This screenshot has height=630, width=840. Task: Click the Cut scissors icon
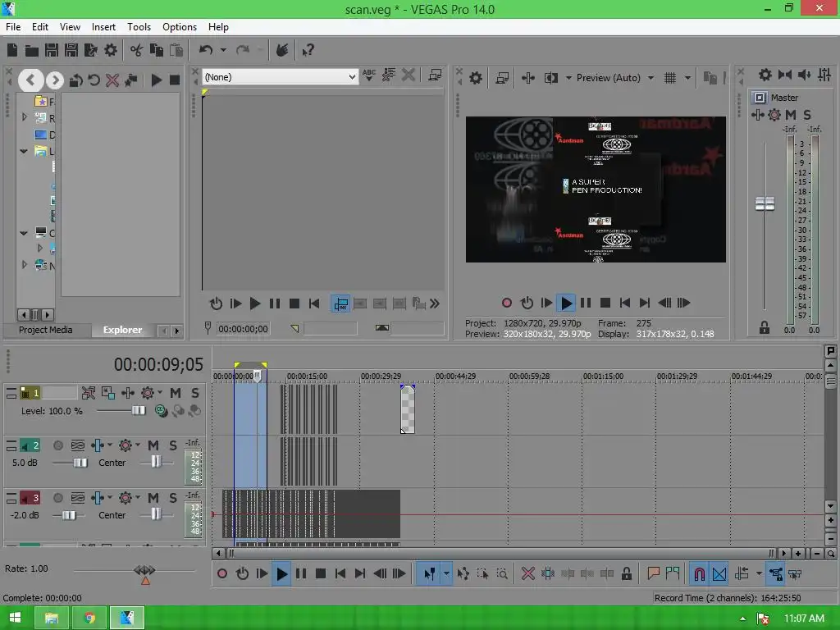tap(137, 50)
